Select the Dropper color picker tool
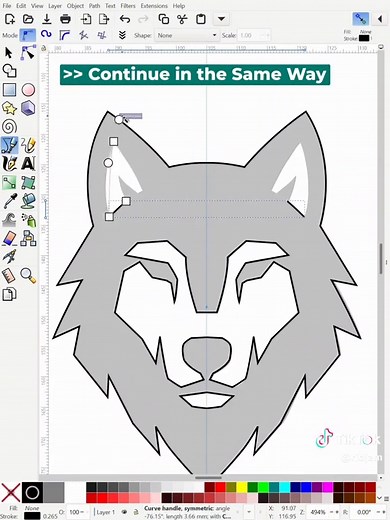390x520 pixels. pyautogui.click(x=9, y=201)
